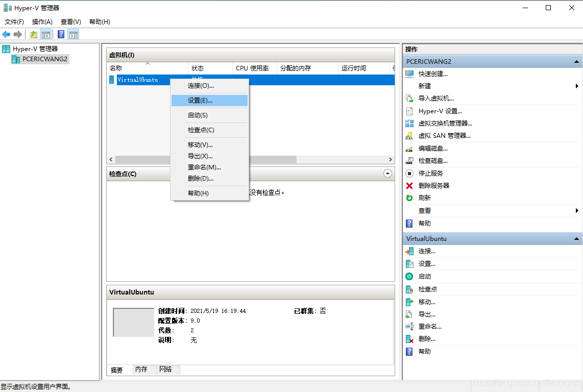Click the Inspect Disk (检查磁盘) icon
583x392 pixels.
pos(409,161)
